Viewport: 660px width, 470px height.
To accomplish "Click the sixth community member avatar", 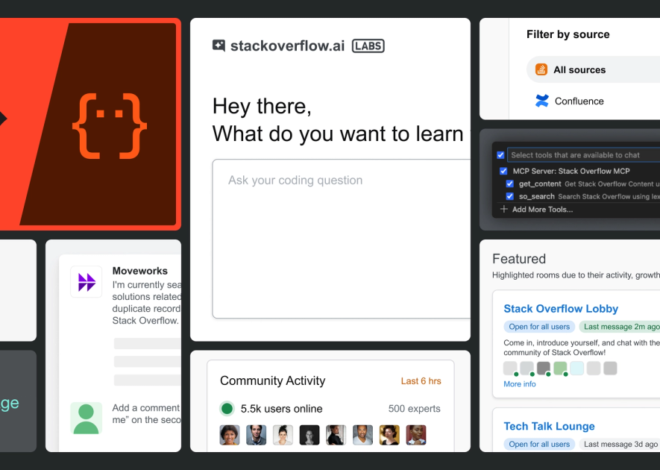I will click(x=363, y=435).
